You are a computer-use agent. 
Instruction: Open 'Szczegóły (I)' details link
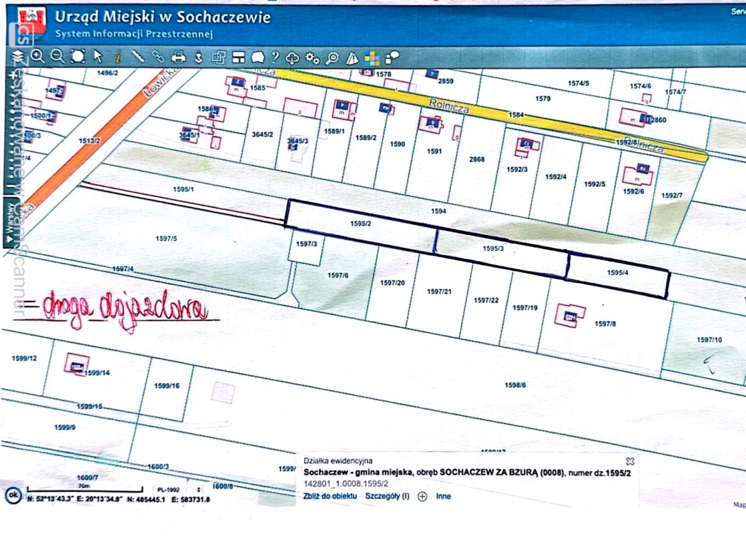coord(387,497)
